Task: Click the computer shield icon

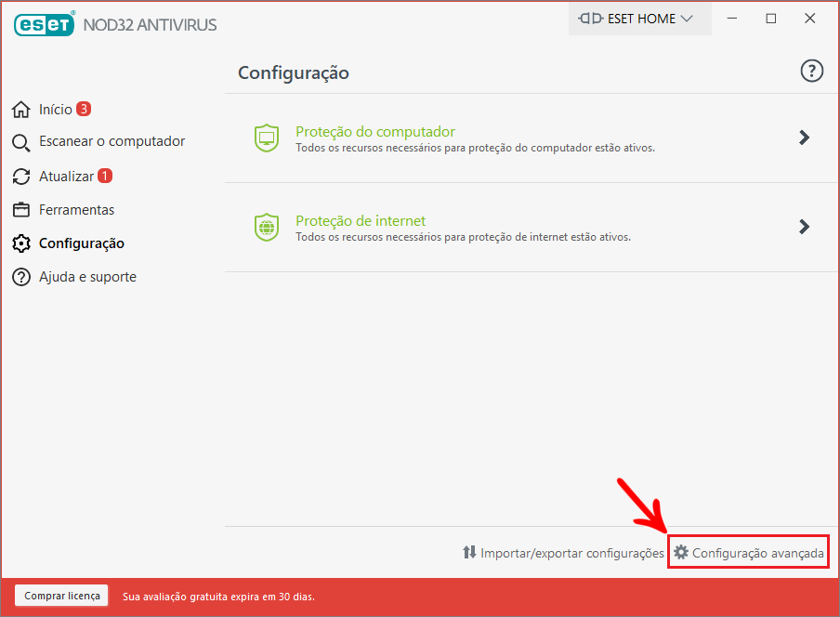Action: [267, 138]
